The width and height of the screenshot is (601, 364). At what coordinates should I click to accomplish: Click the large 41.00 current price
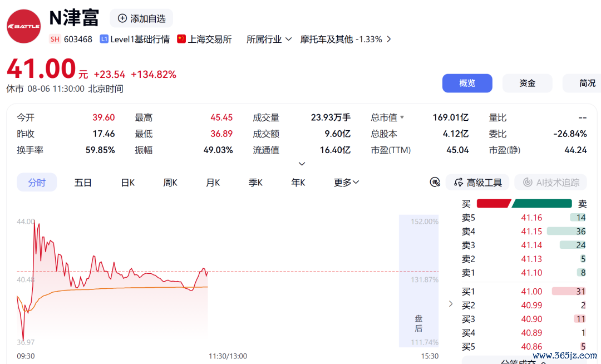(x=41, y=69)
